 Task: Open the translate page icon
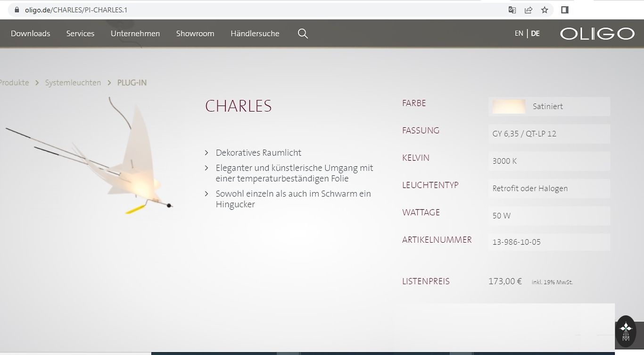[512, 10]
